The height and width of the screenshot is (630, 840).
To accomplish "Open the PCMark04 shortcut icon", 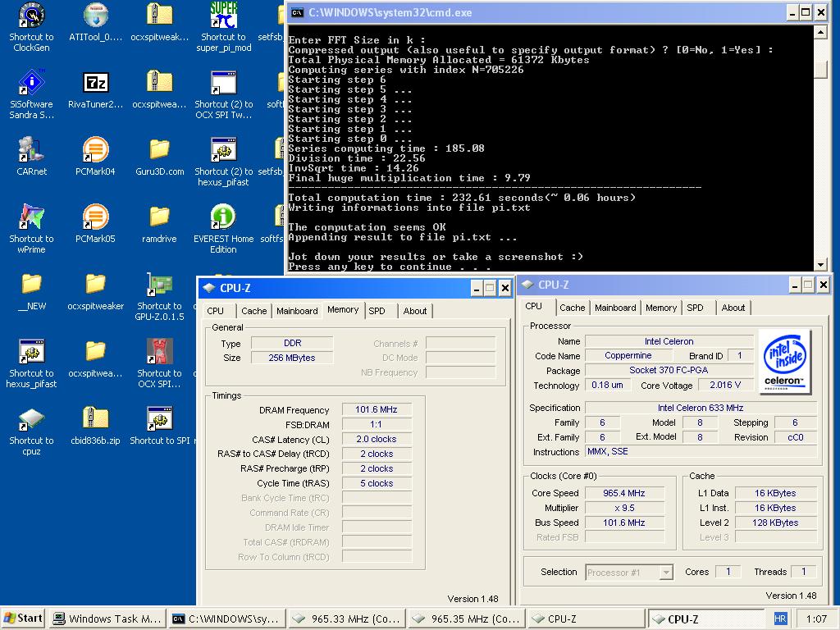I will (x=95, y=149).
